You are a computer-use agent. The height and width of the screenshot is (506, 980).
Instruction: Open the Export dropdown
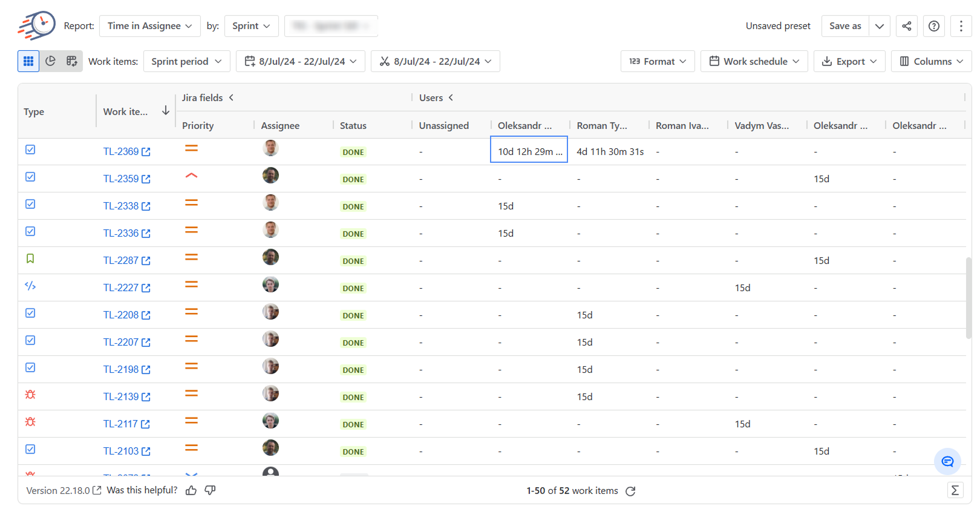point(849,61)
